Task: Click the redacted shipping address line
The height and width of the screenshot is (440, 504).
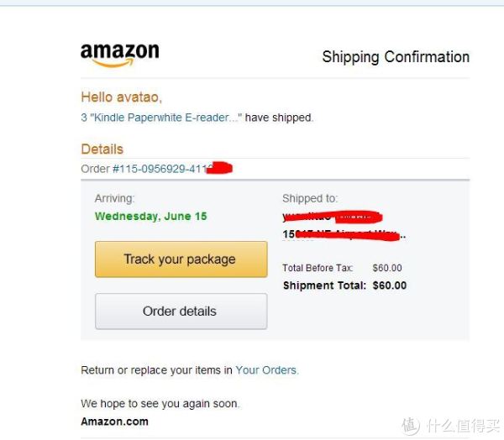Action: point(344,235)
